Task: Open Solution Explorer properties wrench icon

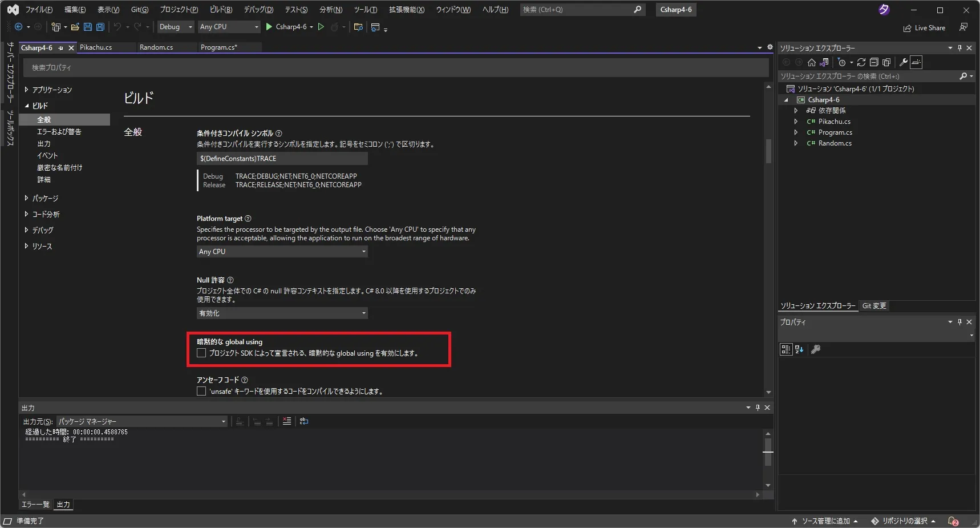Action: coord(905,63)
